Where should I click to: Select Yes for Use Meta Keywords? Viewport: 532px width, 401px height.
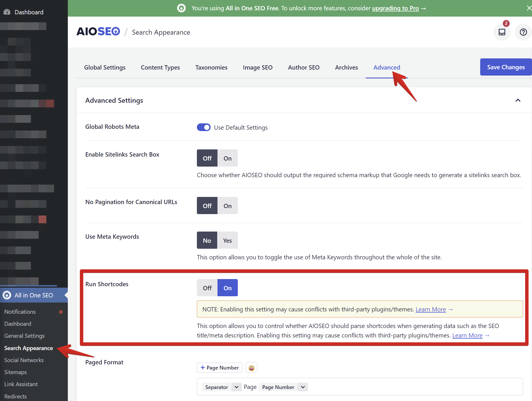coord(228,240)
